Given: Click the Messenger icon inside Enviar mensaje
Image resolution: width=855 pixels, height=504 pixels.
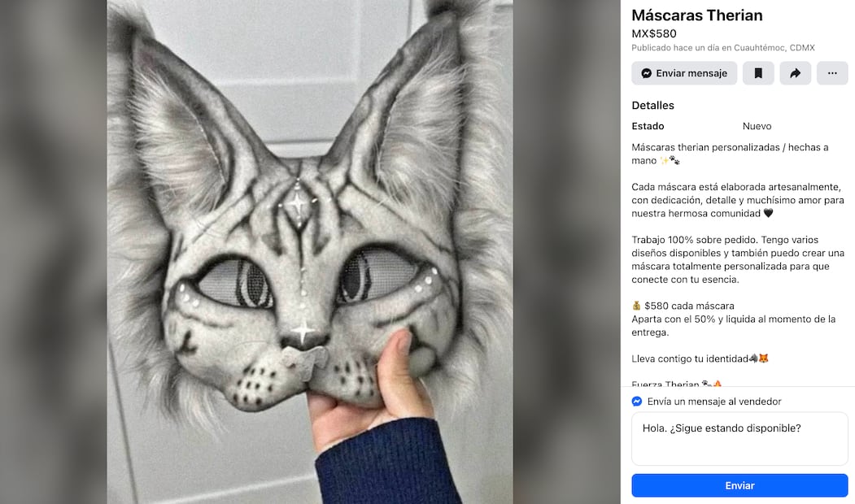Looking at the screenshot, I should click(646, 73).
